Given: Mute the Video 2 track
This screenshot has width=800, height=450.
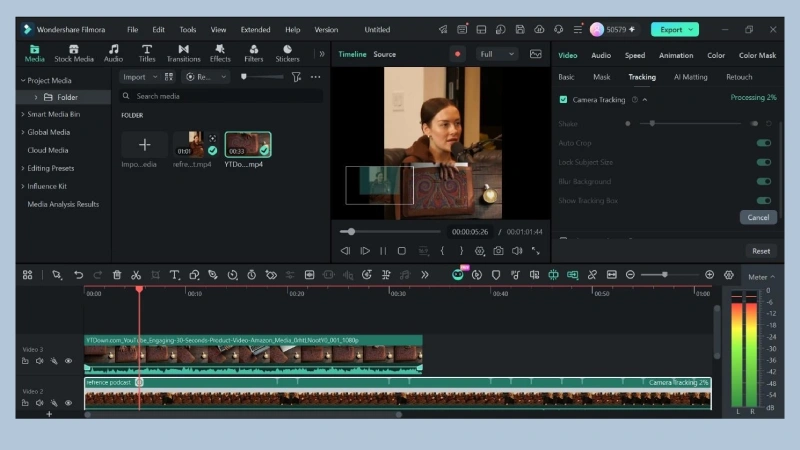Looking at the screenshot, I should pos(39,403).
